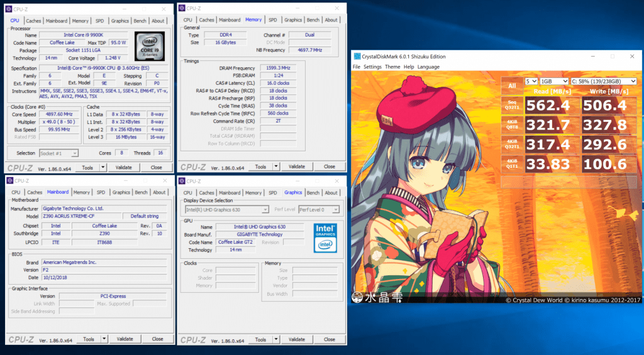Open the File menu in CrystalDiskMark
This screenshot has height=355, width=644.
click(356, 67)
